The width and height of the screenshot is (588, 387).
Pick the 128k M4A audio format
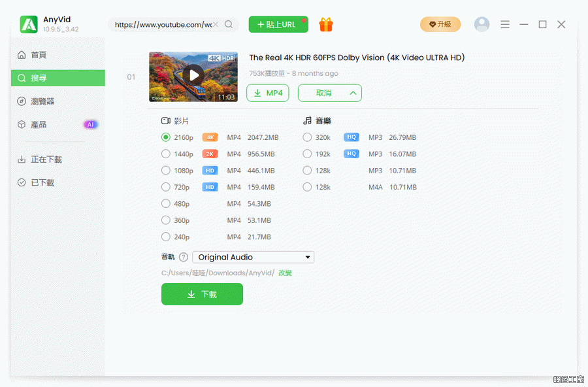308,187
